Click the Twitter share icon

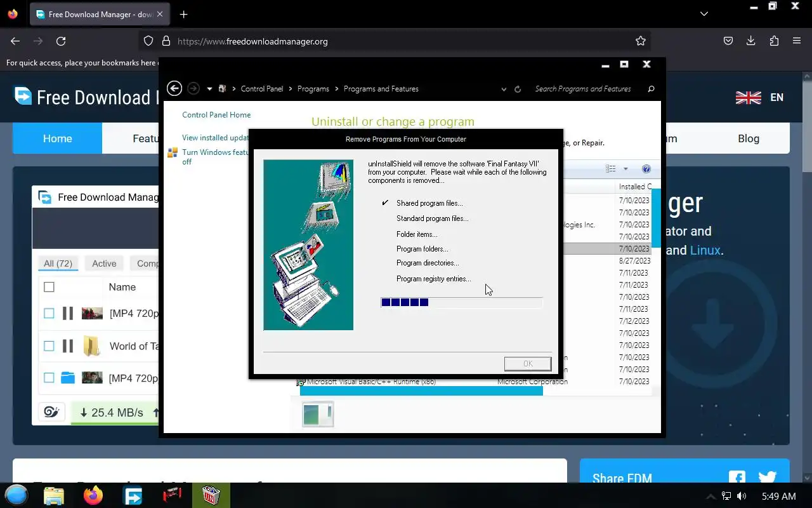pos(768,478)
